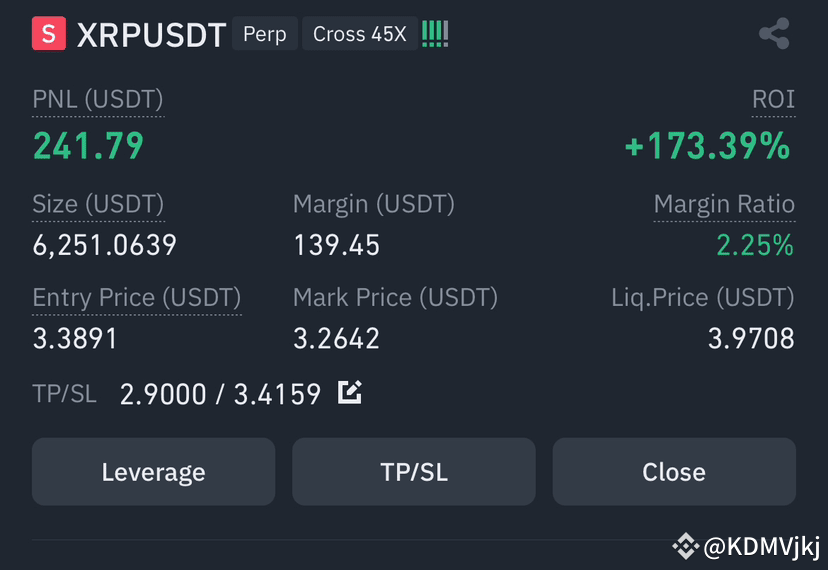Image resolution: width=828 pixels, height=570 pixels.
Task: Click the Binance logo watermark icon
Action: point(685,546)
